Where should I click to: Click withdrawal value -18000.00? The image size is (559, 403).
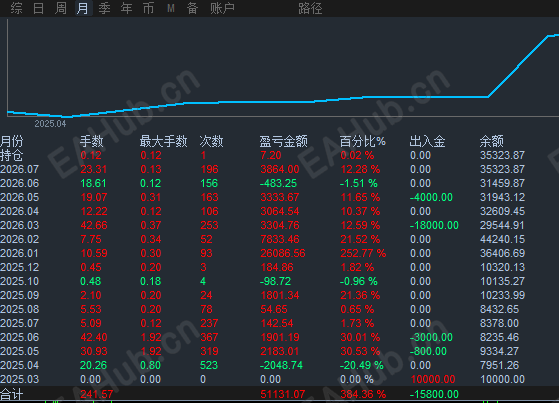pos(434,225)
